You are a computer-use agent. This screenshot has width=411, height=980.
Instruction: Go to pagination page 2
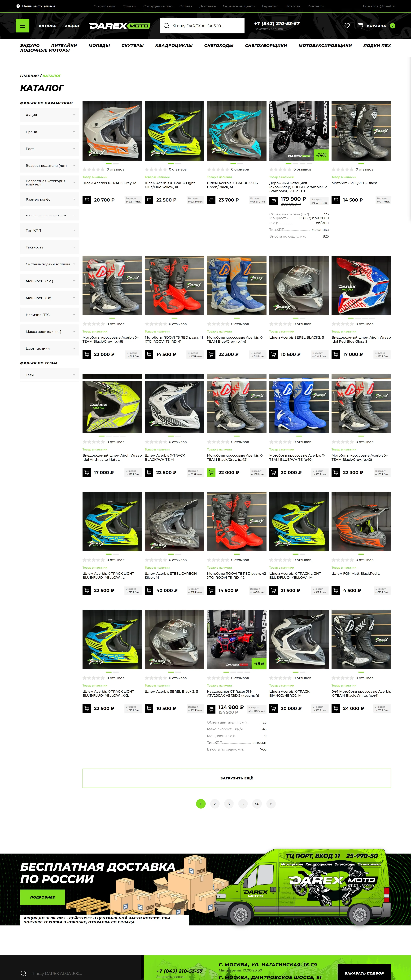[x=215, y=804]
